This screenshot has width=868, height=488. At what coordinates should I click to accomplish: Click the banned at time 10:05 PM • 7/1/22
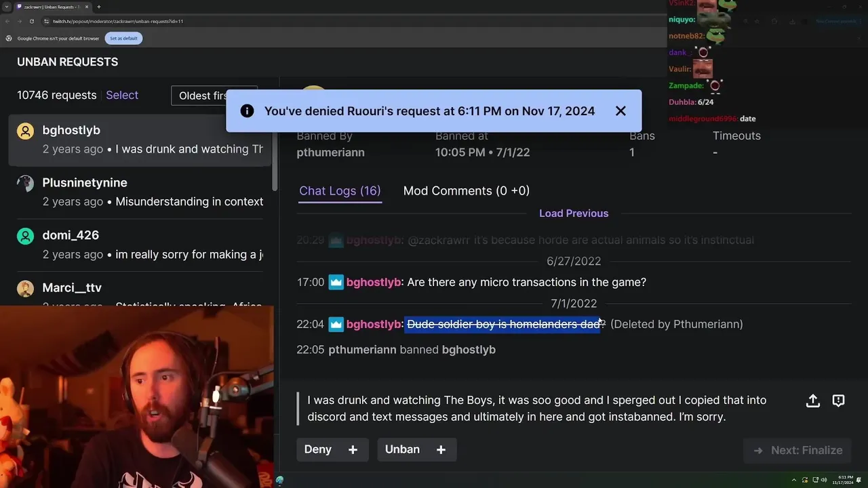(x=482, y=152)
